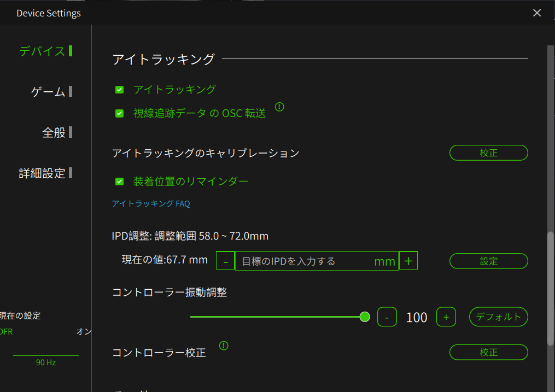Open the デバイス settings tab

(x=43, y=51)
